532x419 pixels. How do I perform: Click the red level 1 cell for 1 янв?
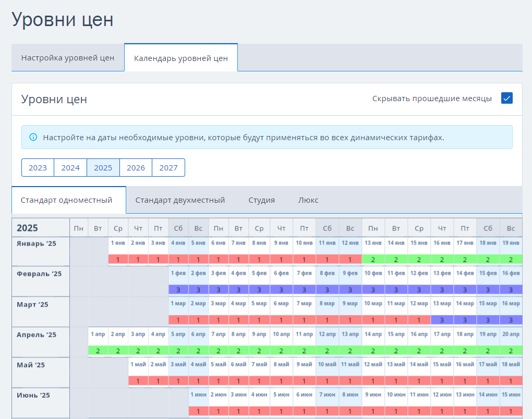tap(118, 260)
